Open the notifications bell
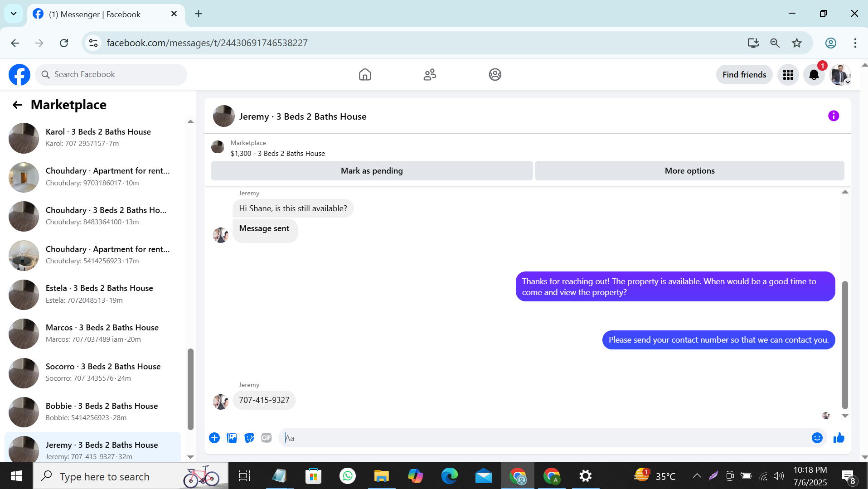868x489 pixels. [x=814, y=75]
